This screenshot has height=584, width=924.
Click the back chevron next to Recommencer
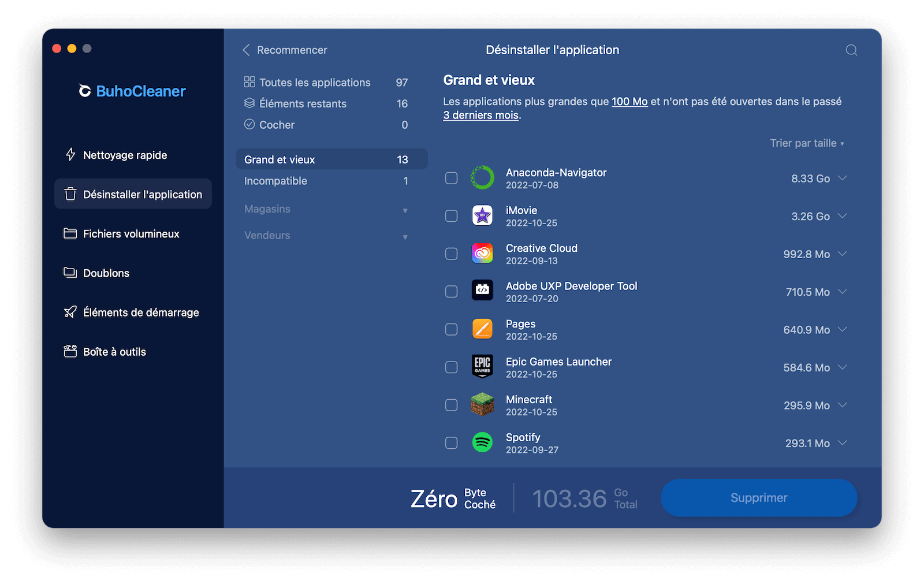pyautogui.click(x=246, y=50)
